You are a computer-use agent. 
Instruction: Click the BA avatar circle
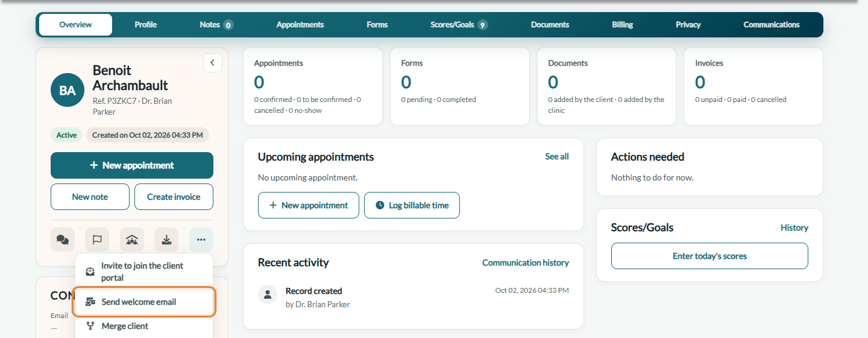68,91
